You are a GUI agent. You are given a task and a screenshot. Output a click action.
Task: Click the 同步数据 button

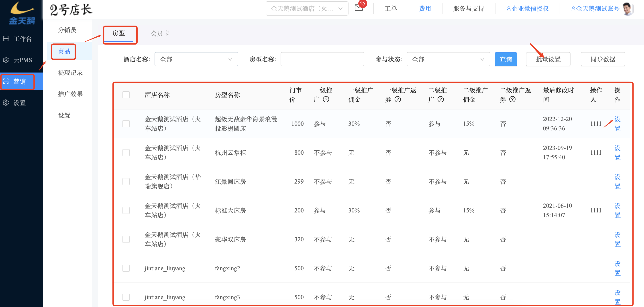tap(603, 59)
